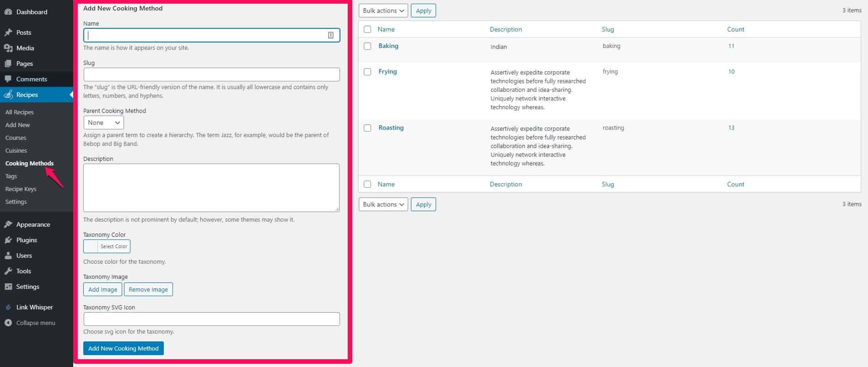Open Settings under the Recipes submenu
The width and height of the screenshot is (868, 367).
pos(16,202)
